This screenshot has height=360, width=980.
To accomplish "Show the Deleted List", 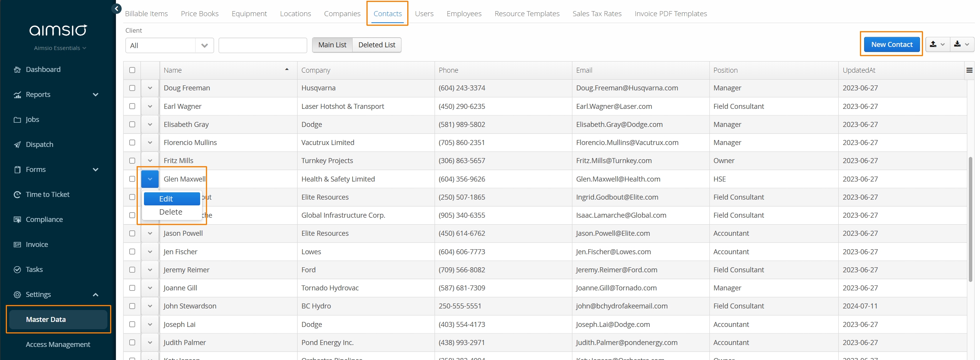I will (377, 45).
